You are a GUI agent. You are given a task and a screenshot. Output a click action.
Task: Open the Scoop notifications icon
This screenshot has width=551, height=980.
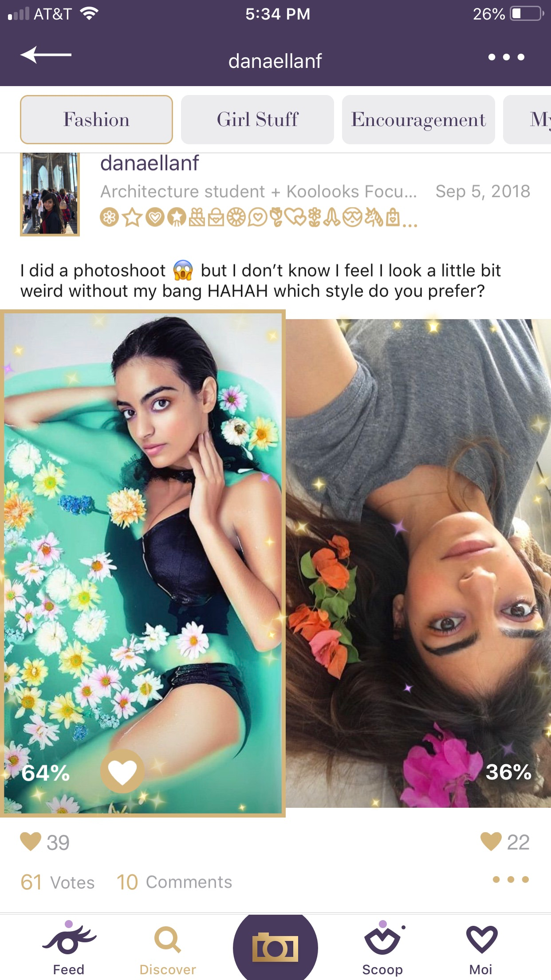tap(382, 946)
